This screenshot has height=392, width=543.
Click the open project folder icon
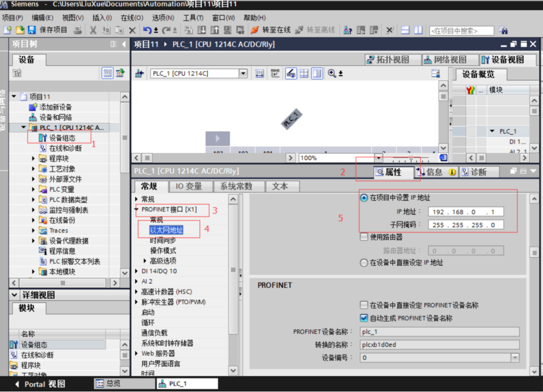coord(20,30)
